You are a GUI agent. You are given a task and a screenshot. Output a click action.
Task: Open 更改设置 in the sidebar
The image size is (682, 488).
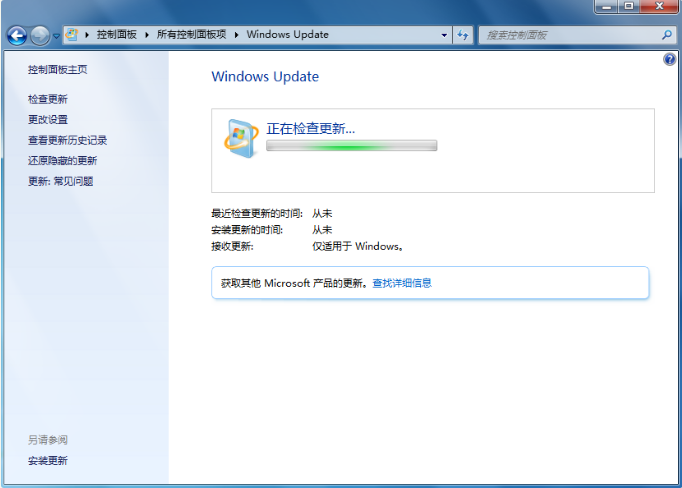(x=48, y=120)
